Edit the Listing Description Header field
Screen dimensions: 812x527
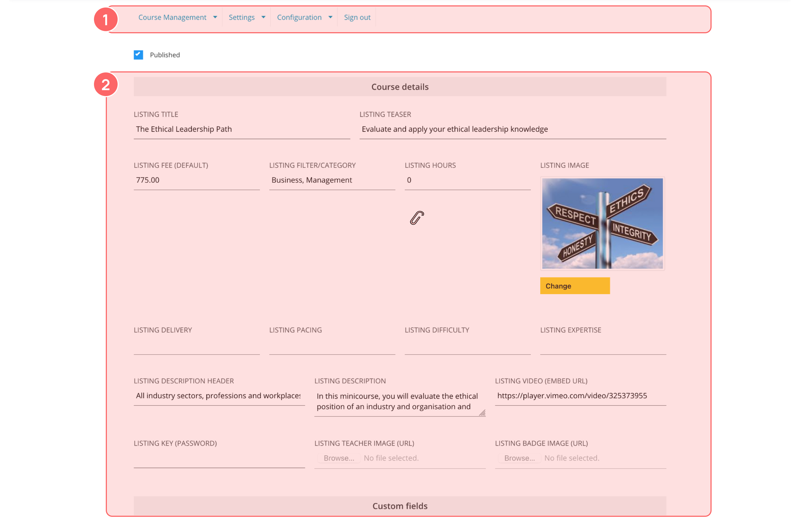219,396
